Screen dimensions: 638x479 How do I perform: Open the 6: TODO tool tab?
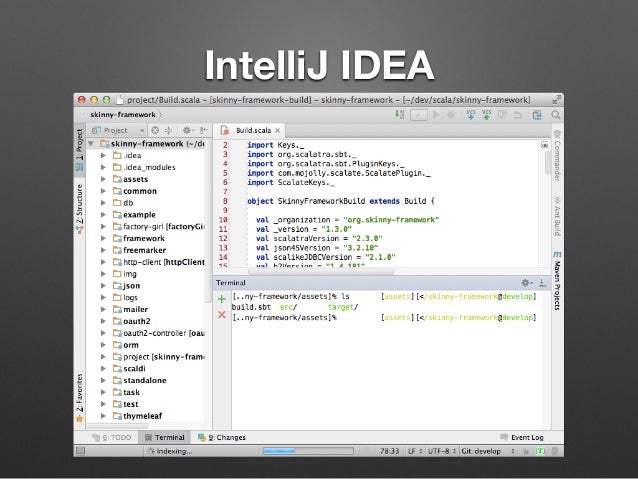pos(112,437)
